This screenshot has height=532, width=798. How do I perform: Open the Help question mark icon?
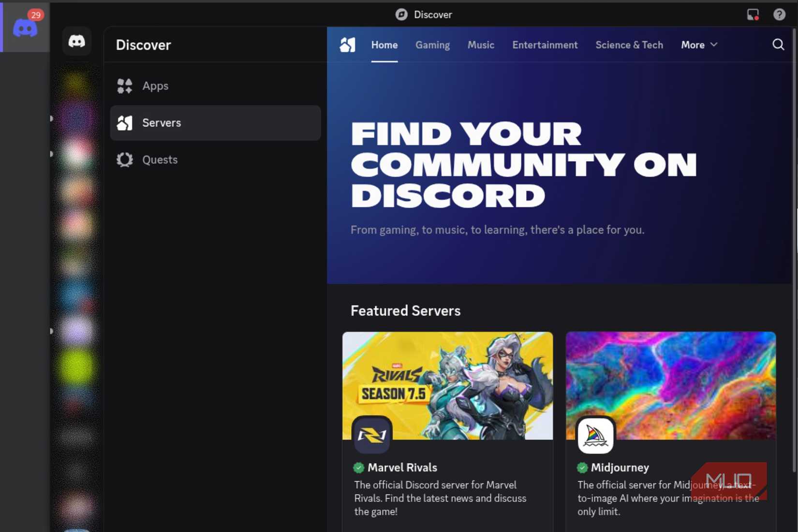point(779,15)
